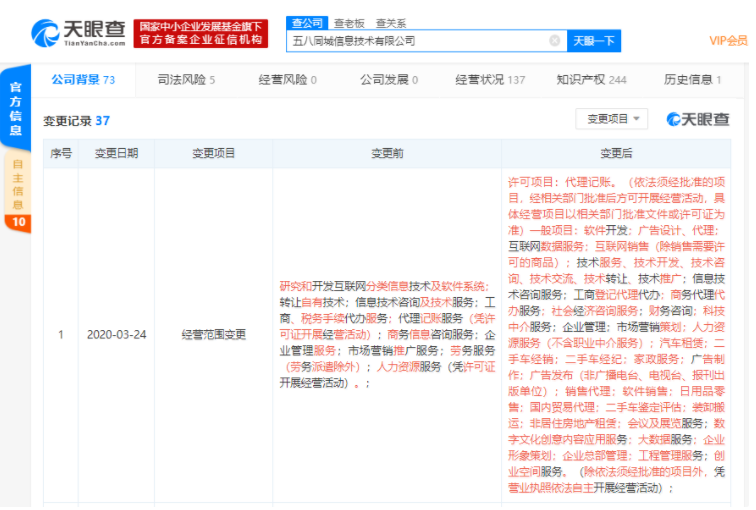Open the VIP会员 link
Screen dimensions: 756x510
coord(728,41)
